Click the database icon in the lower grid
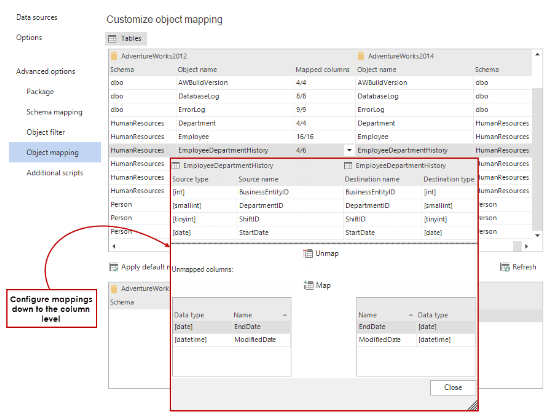 [114, 289]
